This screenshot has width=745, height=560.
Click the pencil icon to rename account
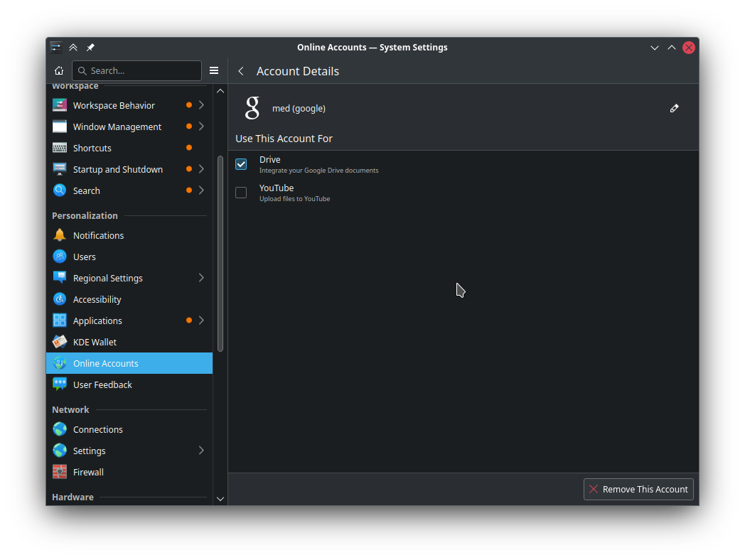point(674,108)
